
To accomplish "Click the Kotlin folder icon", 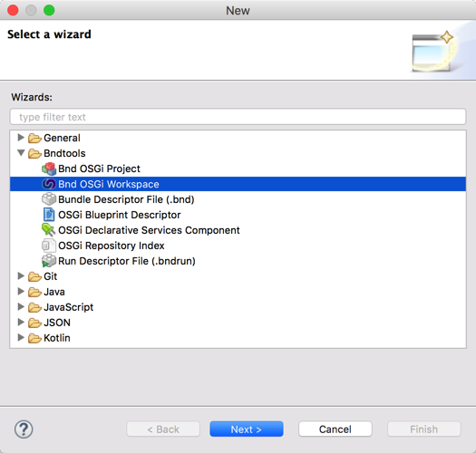I will [x=34, y=338].
